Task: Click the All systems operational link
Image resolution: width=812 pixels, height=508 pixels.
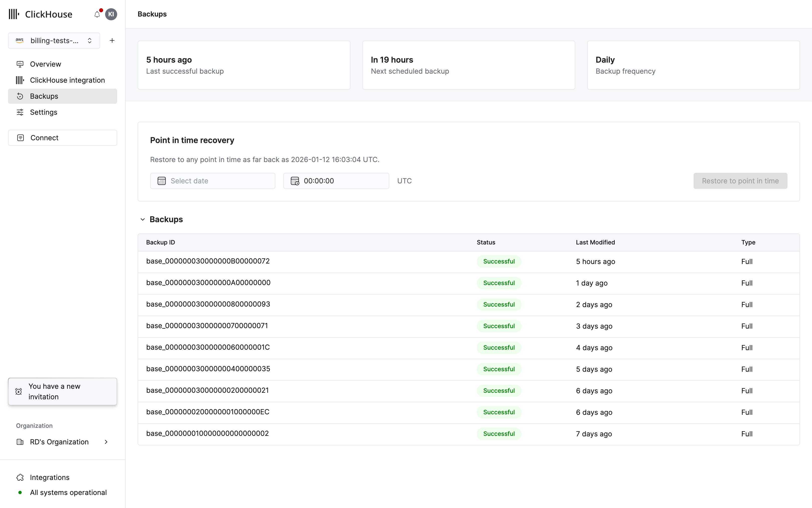Action: tap(68, 492)
